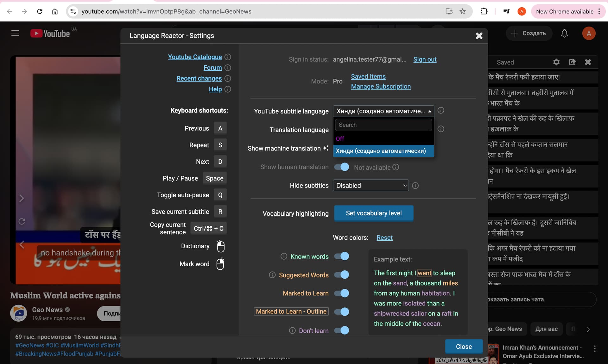Bookmark this page with star icon
608x364 pixels.
(x=463, y=11)
